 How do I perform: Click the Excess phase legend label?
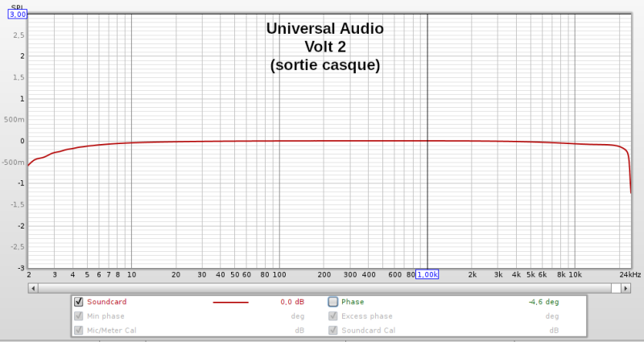point(367,316)
